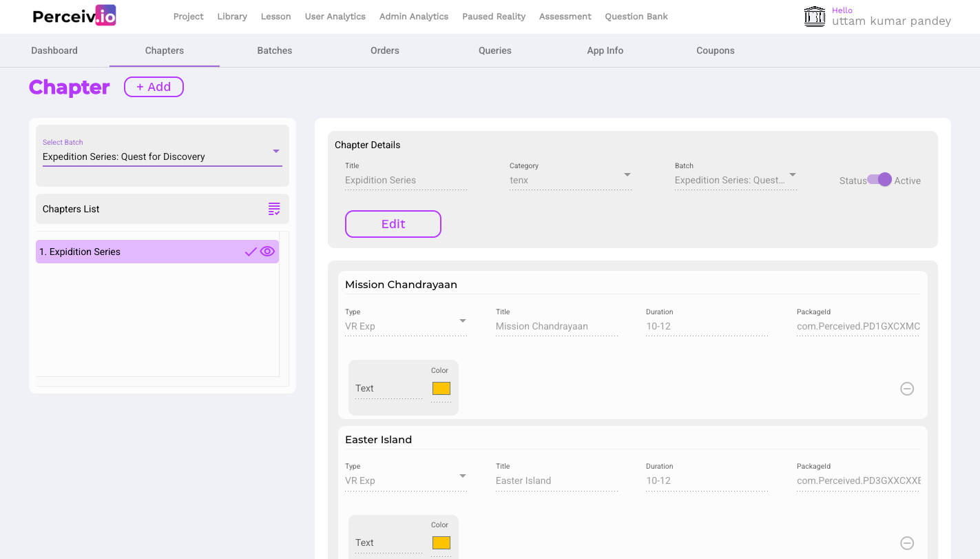
Task: Go to Assessment
Action: pyautogui.click(x=565, y=17)
